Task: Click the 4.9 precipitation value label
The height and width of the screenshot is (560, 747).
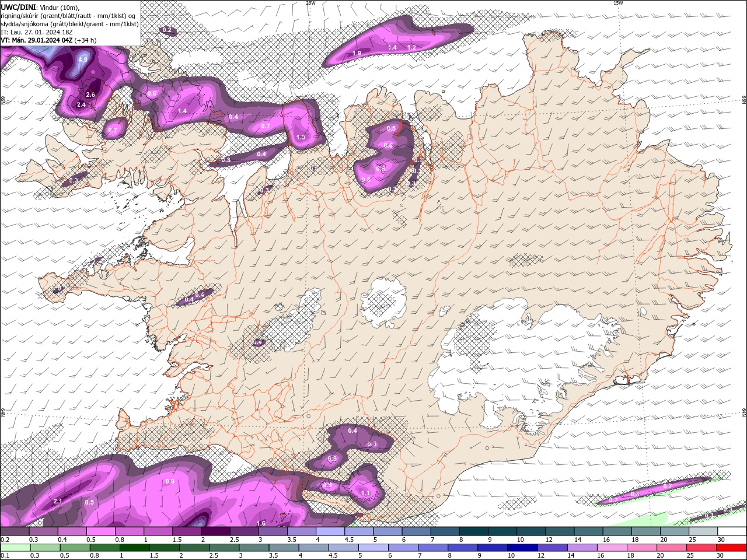Action: tap(83, 60)
